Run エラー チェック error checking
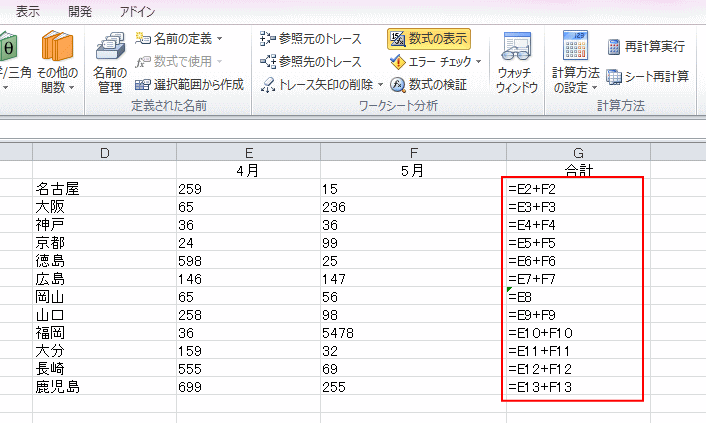 click(431, 61)
